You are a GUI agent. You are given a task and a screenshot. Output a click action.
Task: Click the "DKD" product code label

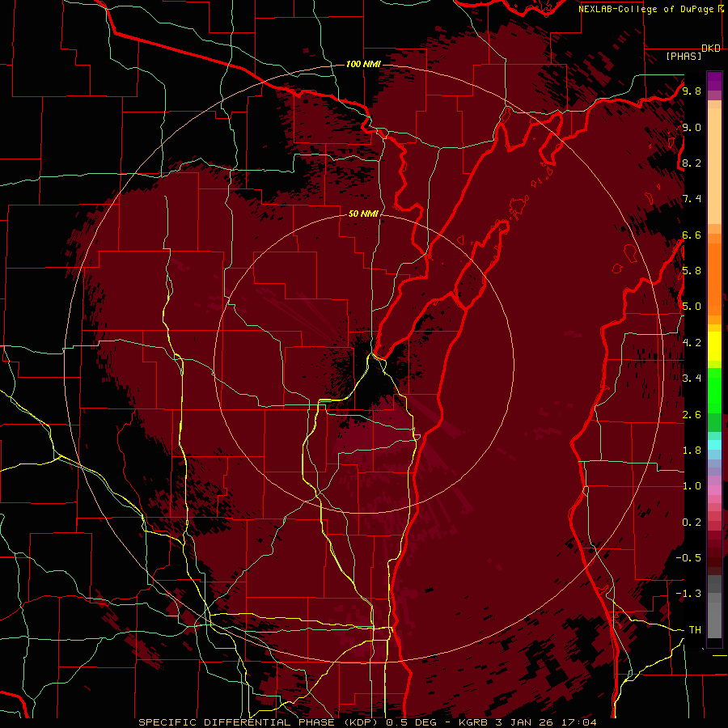(x=711, y=49)
